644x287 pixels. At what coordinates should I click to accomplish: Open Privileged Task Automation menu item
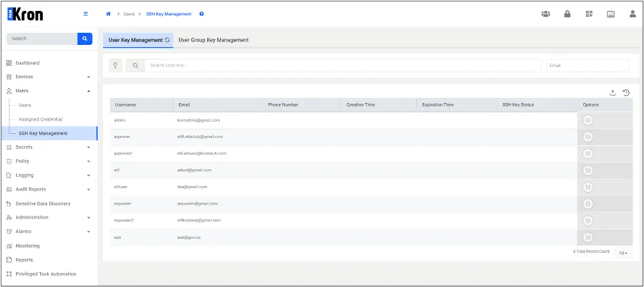pos(45,274)
